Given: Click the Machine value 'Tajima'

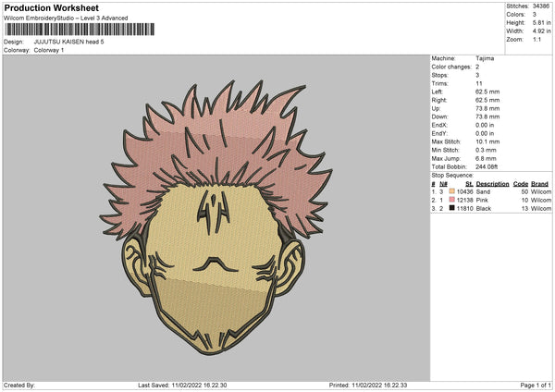Looking at the screenshot, I should 485,58.
